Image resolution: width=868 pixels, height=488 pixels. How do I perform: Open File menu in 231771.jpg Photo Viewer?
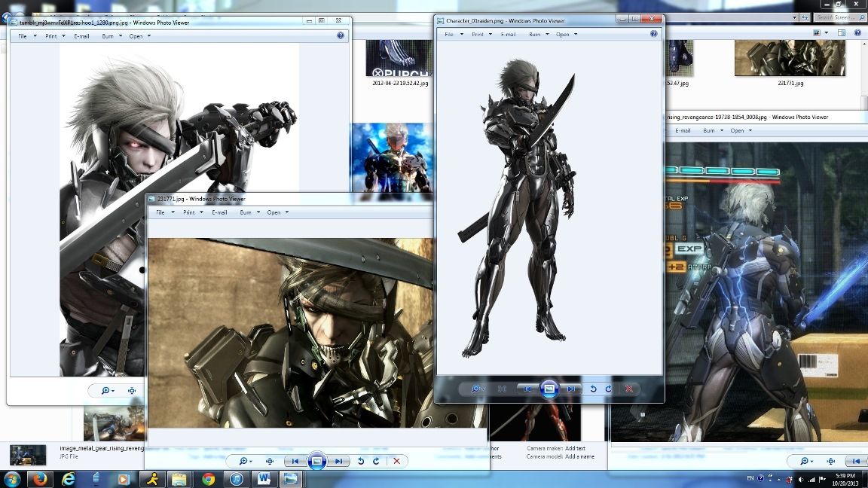coord(165,212)
